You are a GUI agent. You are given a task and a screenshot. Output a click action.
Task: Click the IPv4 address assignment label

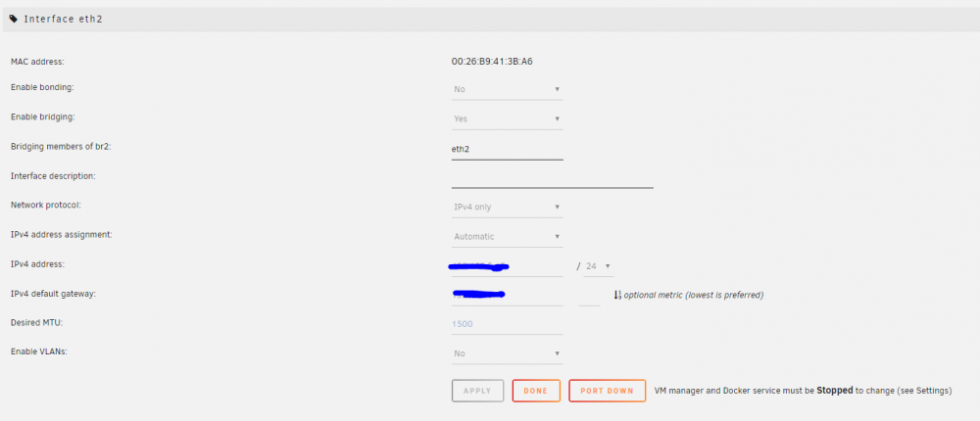click(61, 234)
